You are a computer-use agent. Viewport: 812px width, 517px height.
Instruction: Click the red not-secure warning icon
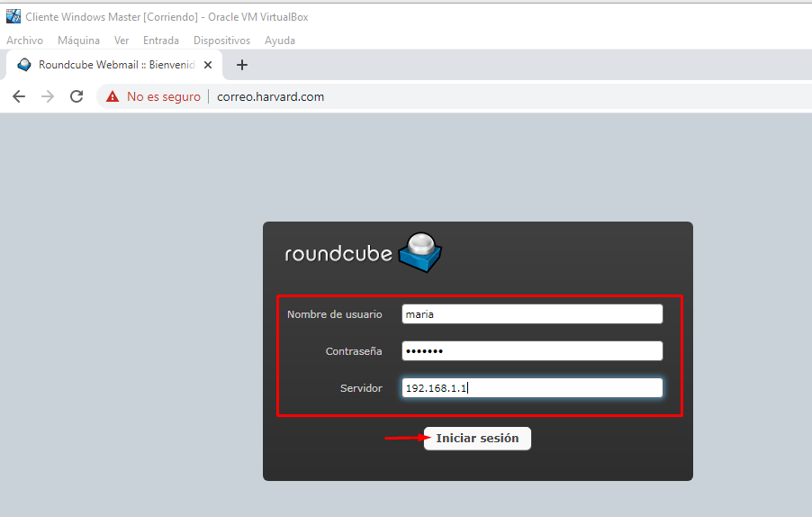click(x=113, y=96)
